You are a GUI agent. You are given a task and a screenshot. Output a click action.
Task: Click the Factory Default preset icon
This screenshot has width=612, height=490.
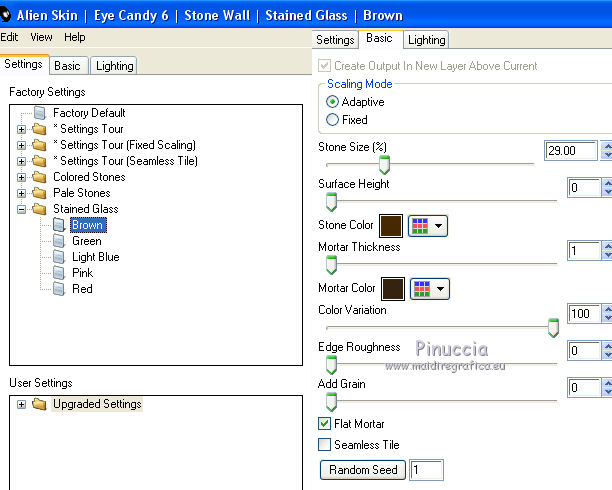tap(40, 113)
